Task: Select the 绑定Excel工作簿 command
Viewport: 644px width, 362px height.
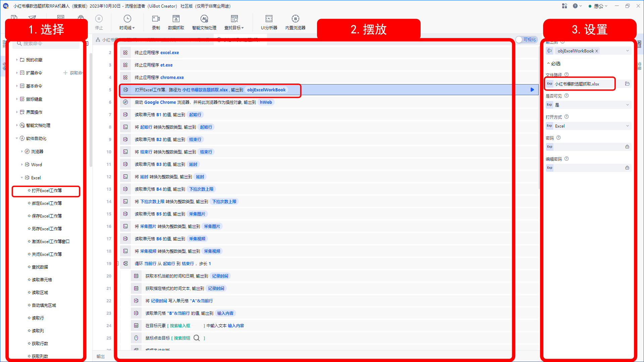Action: (x=47, y=203)
